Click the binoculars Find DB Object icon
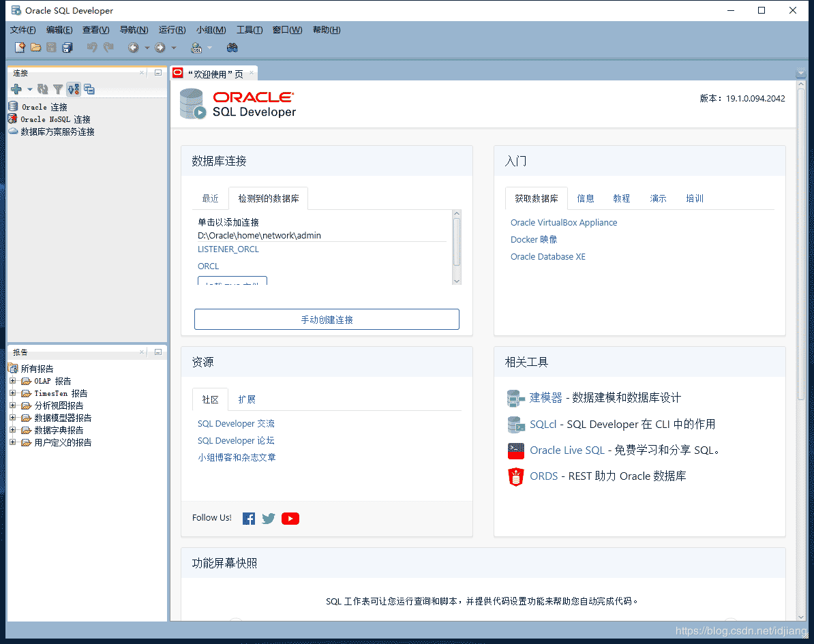Screen dimensions: 814x644 pos(232,48)
